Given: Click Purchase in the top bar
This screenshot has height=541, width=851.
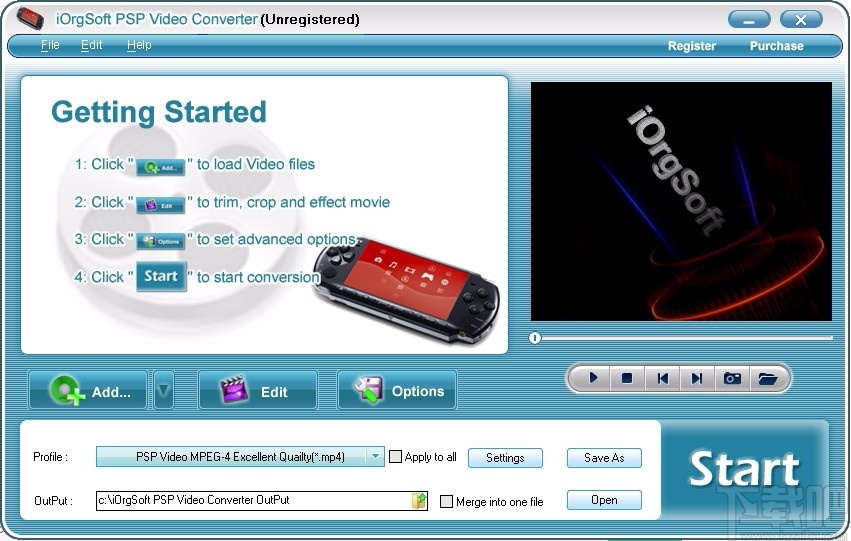Looking at the screenshot, I should click(x=776, y=46).
